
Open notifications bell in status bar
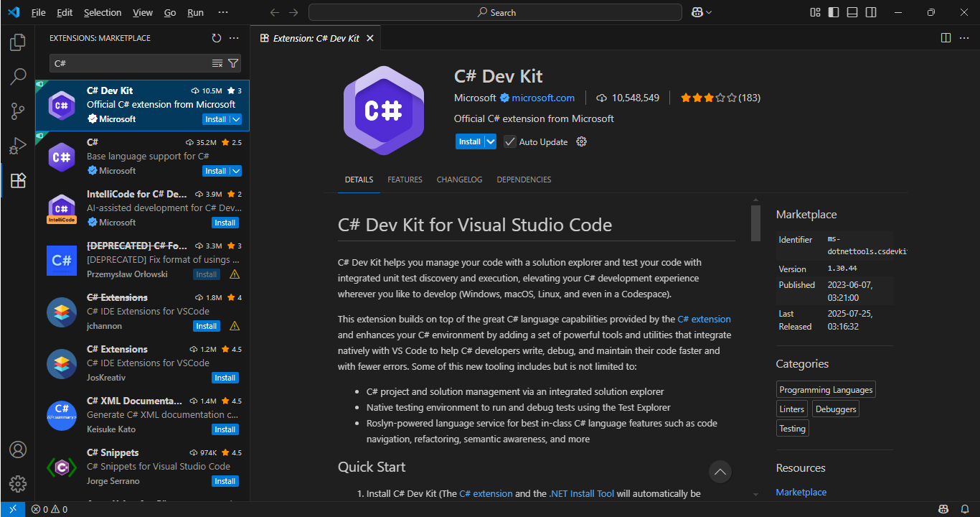(x=965, y=509)
